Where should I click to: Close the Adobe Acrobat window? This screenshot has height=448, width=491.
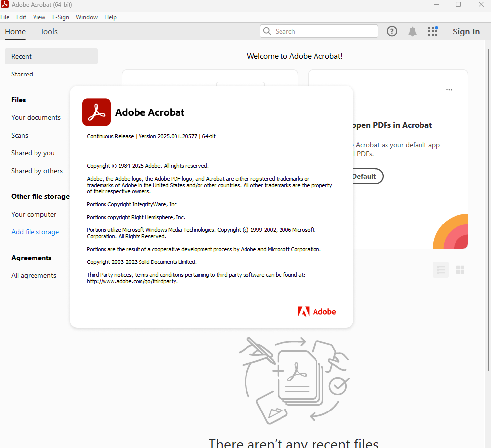pyautogui.click(x=481, y=5)
